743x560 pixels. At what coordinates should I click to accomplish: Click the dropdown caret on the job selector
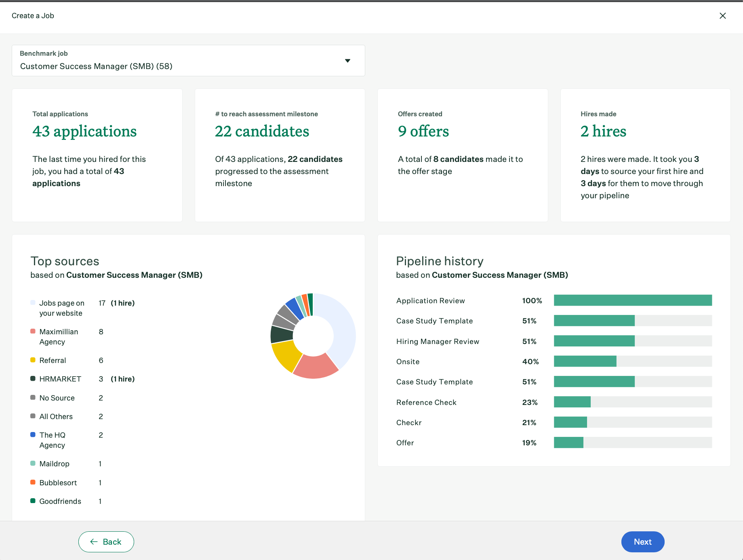347,61
